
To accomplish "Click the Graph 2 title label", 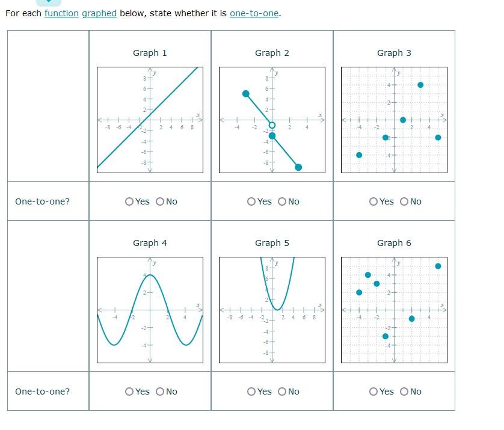I will click(272, 52).
